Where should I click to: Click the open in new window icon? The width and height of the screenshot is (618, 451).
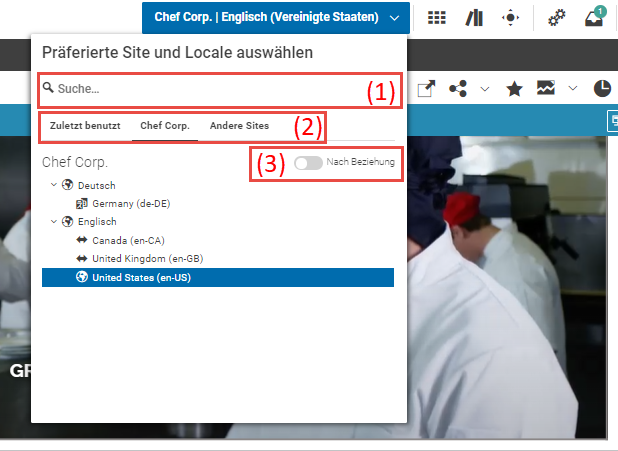click(426, 88)
